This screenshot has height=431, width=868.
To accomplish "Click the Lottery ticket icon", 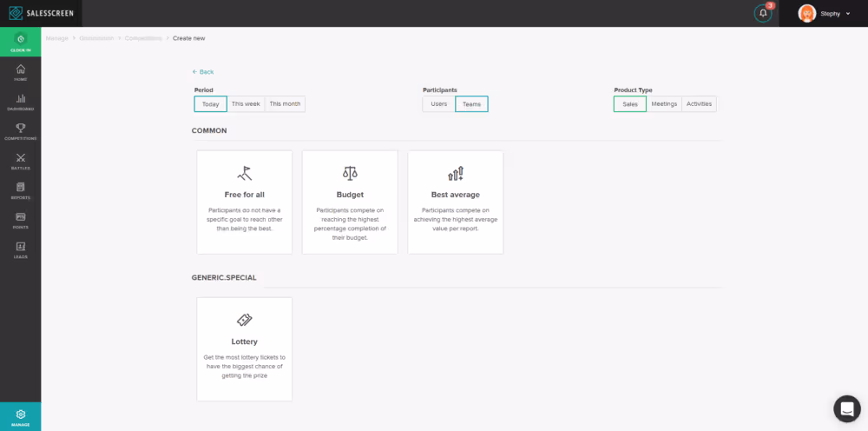I will (244, 320).
